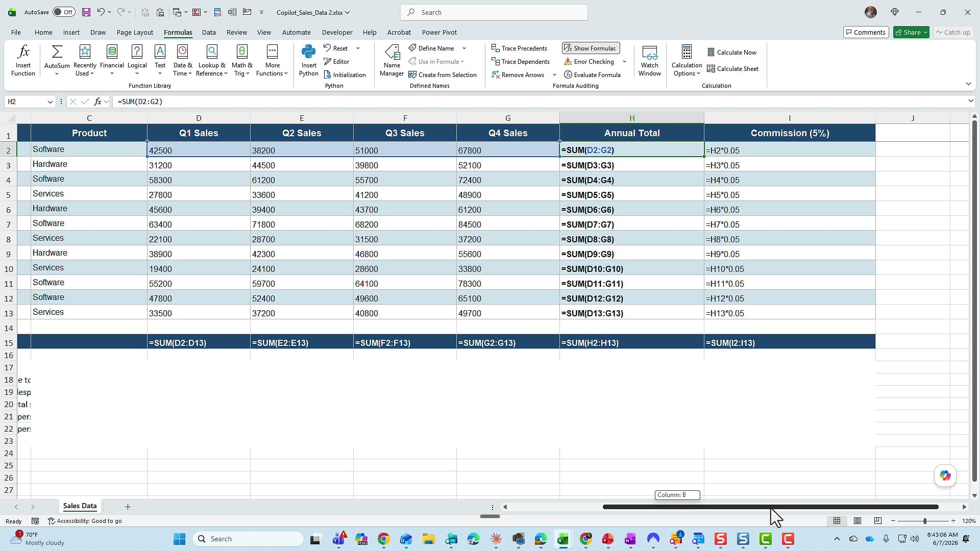Switch to the Home tab
This screenshot has height=551, width=980.
tap(43, 32)
